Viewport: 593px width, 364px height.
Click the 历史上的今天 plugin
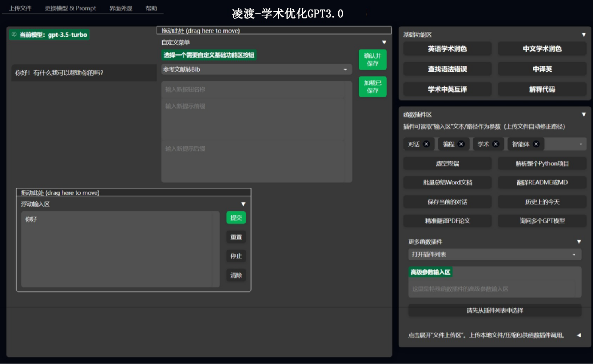[x=542, y=202]
